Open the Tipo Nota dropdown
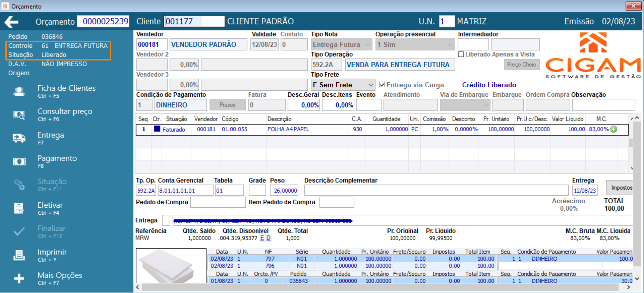644x293 pixels. pyautogui.click(x=368, y=44)
